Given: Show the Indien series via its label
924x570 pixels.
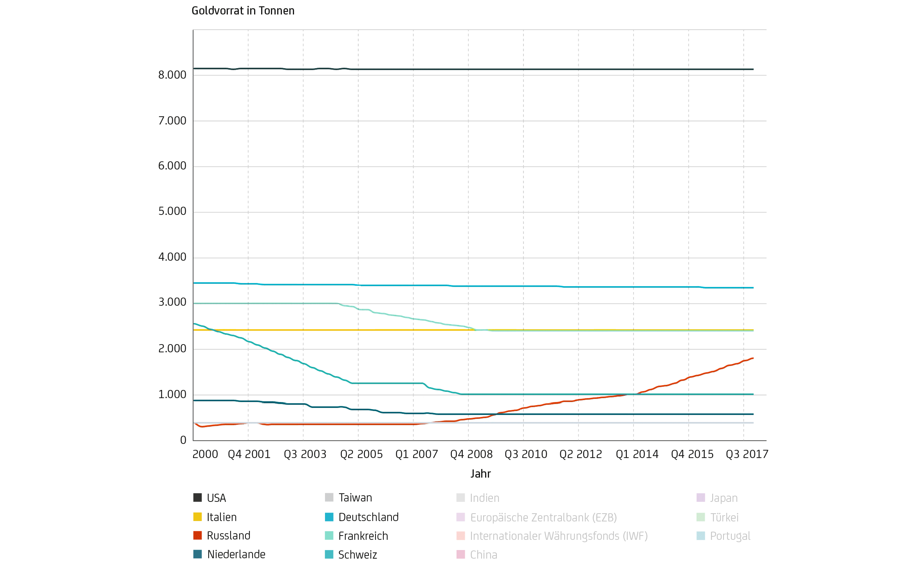Looking at the screenshot, I should (485, 498).
